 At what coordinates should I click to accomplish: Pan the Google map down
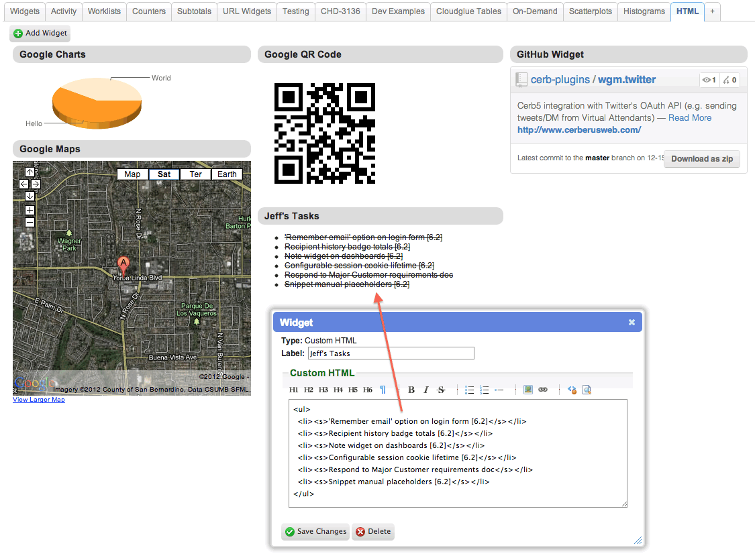[x=30, y=196]
